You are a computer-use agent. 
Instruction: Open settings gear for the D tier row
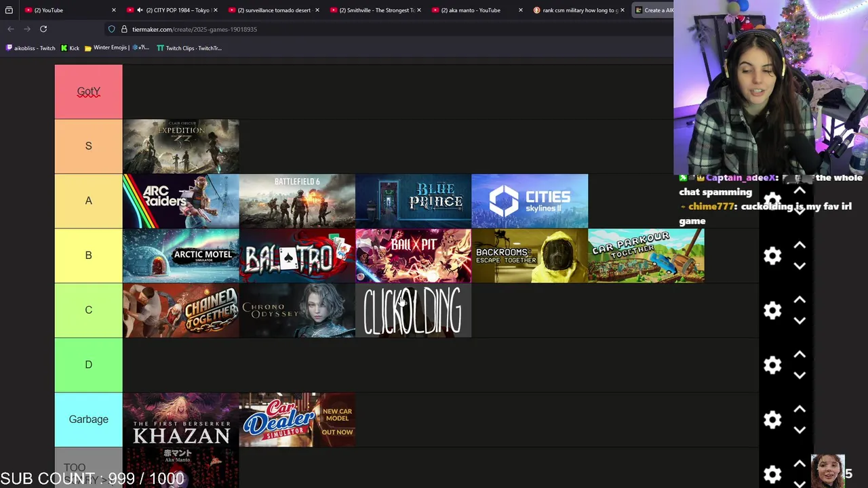pyautogui.click(x=772, y=365)
